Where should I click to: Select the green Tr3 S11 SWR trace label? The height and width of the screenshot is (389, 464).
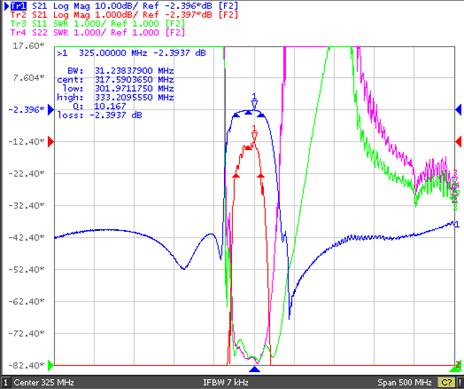[x=97, y=24]
